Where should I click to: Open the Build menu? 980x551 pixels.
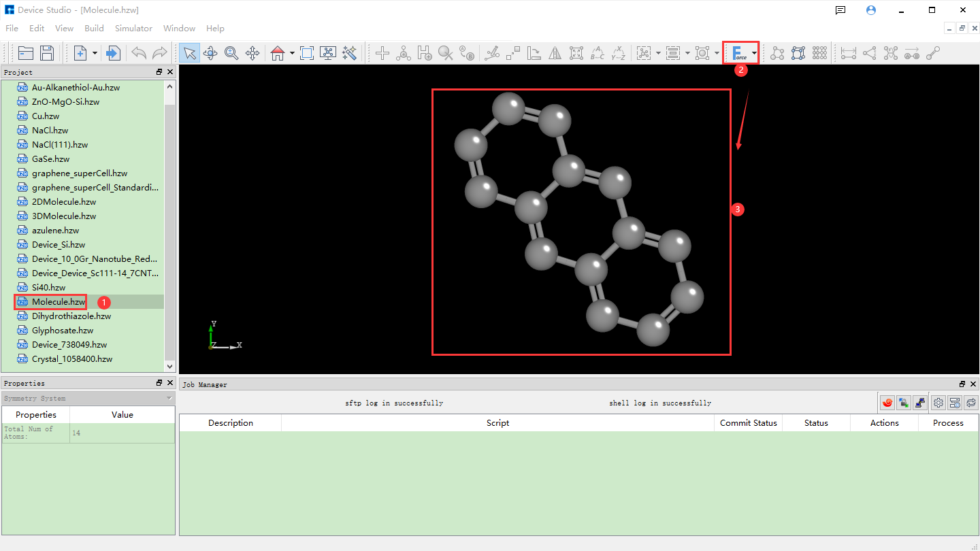point(94,29)
